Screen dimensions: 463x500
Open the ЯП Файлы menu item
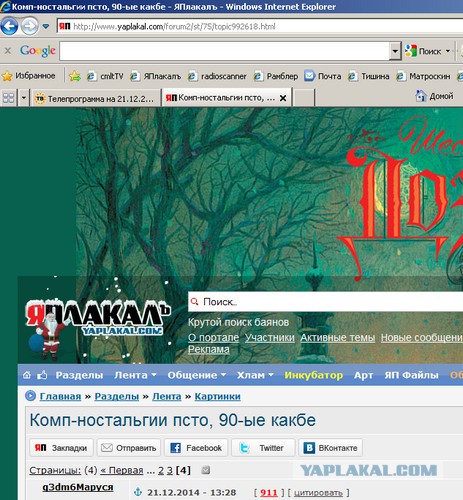click(x=411, y=375)
